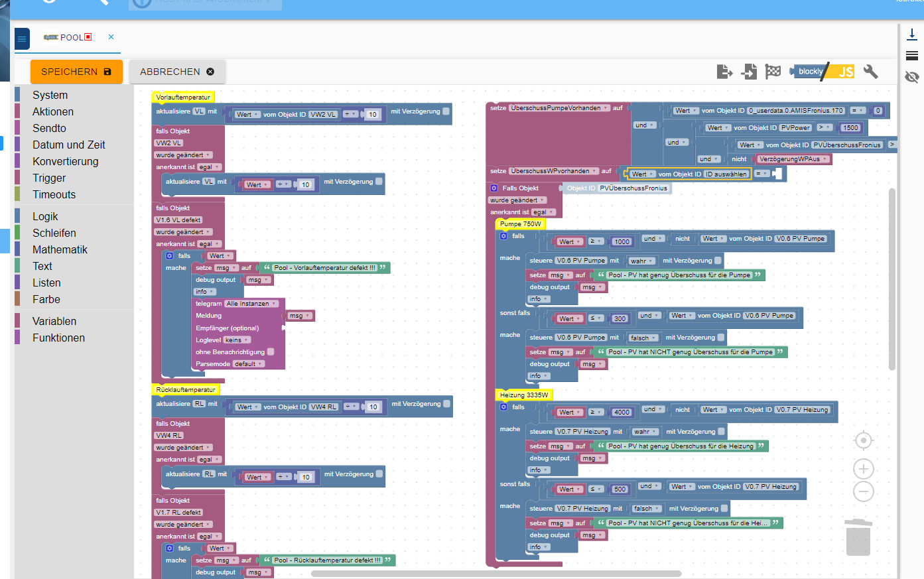This screenshot has height=579, width=924.
Task: Close the POOL script tab
Action: coord(111,37)
